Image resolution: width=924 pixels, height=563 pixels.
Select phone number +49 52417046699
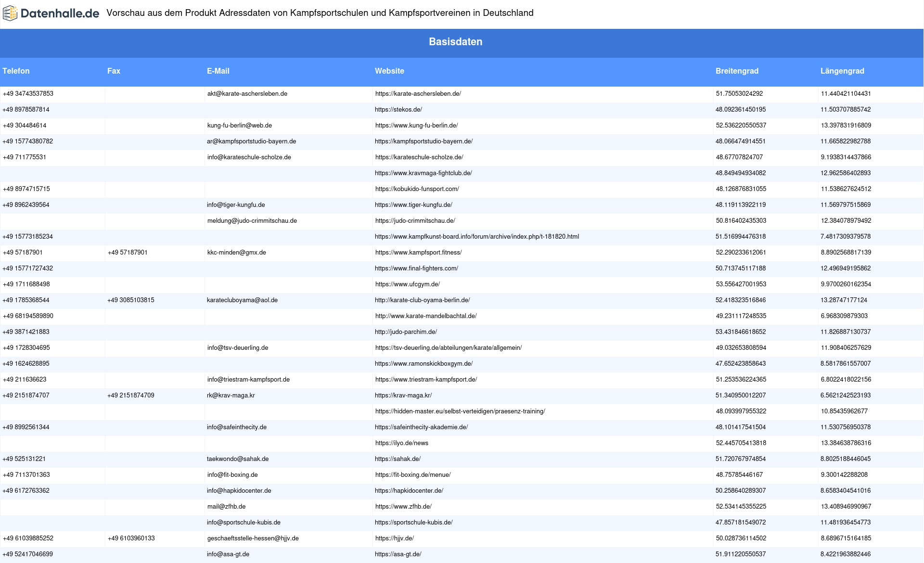(x=28, y=554)
